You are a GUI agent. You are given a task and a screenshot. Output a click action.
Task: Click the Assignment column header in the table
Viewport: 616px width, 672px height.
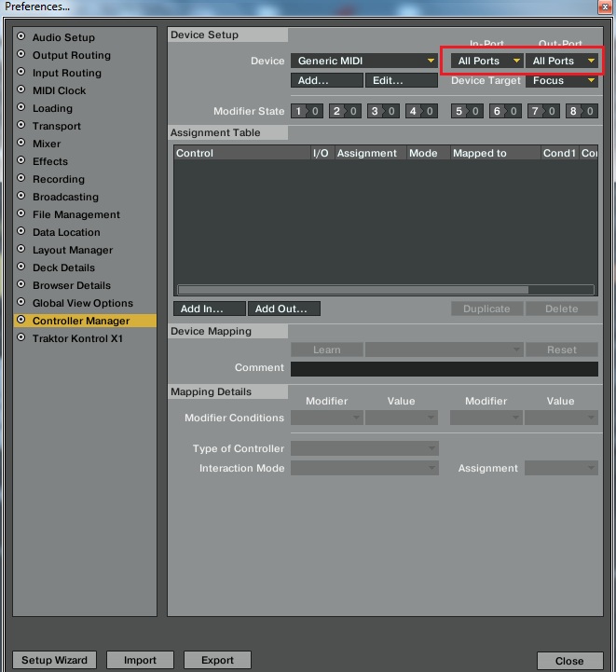[x=370, y=153]
